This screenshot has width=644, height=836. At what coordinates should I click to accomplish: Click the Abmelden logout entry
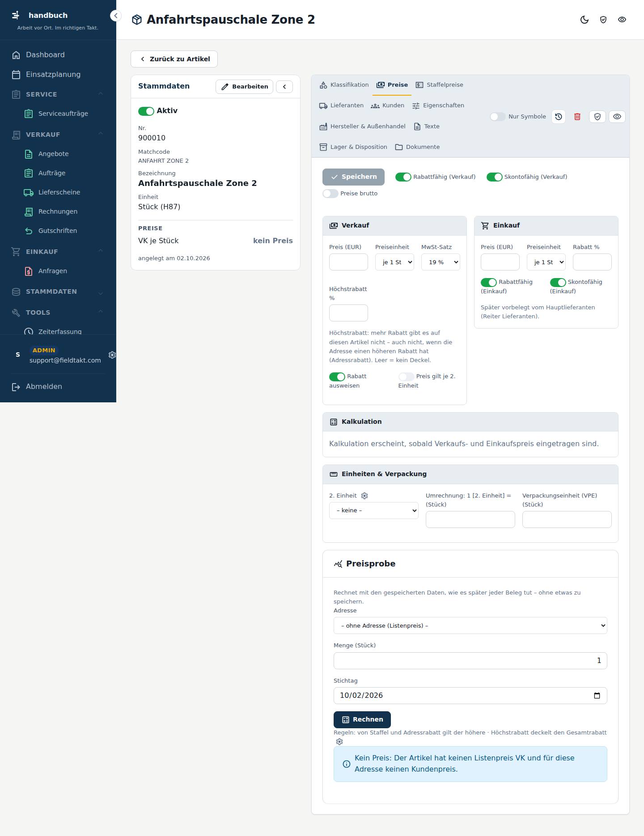point(58,387)
